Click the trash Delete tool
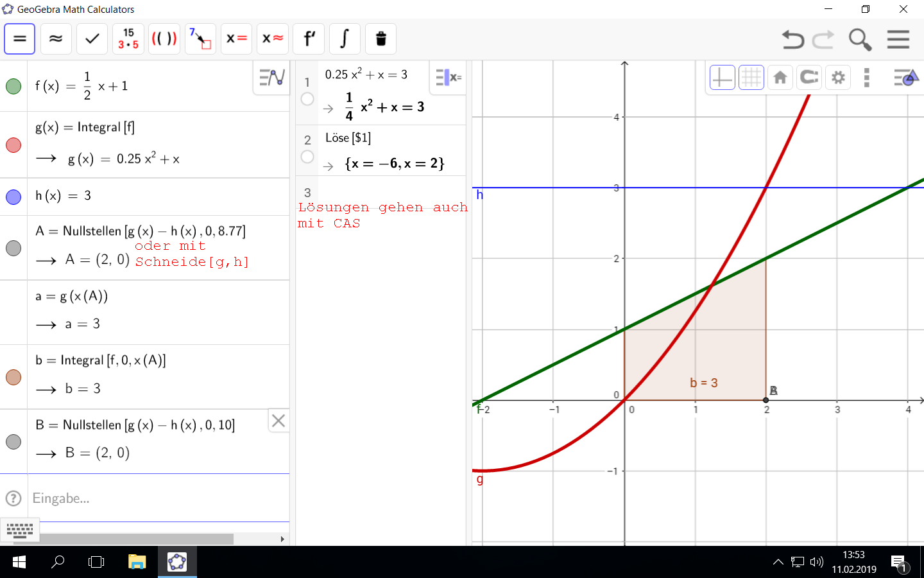 pyautogui.click(x=381, y=39)
